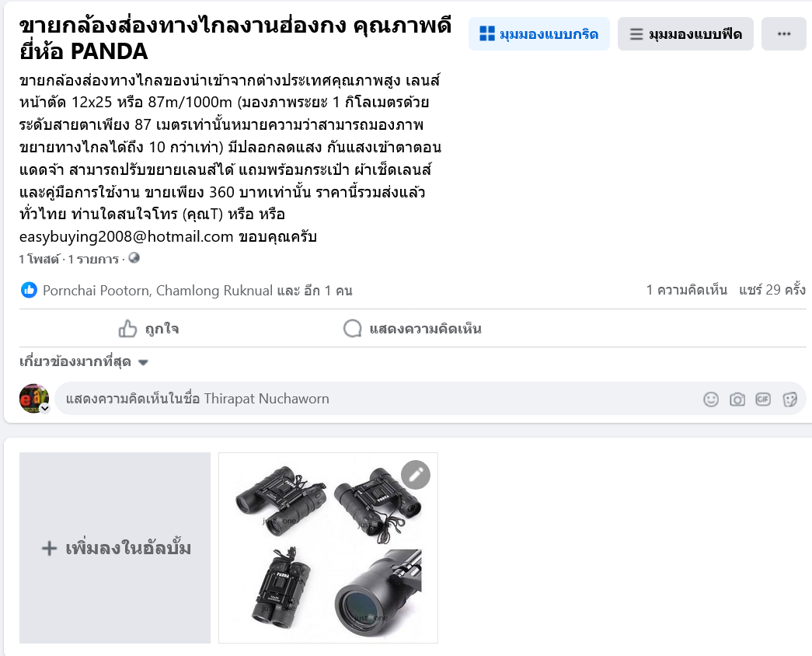Open the three-dots more options menu
This screenshot has width=812, height=656.
(783, 33)
